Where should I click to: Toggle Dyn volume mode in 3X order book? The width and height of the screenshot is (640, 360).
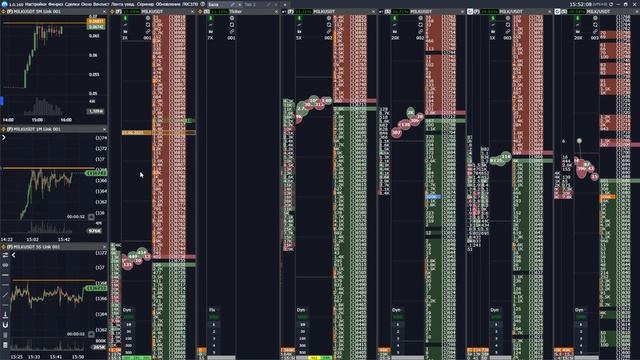[128, 310]
